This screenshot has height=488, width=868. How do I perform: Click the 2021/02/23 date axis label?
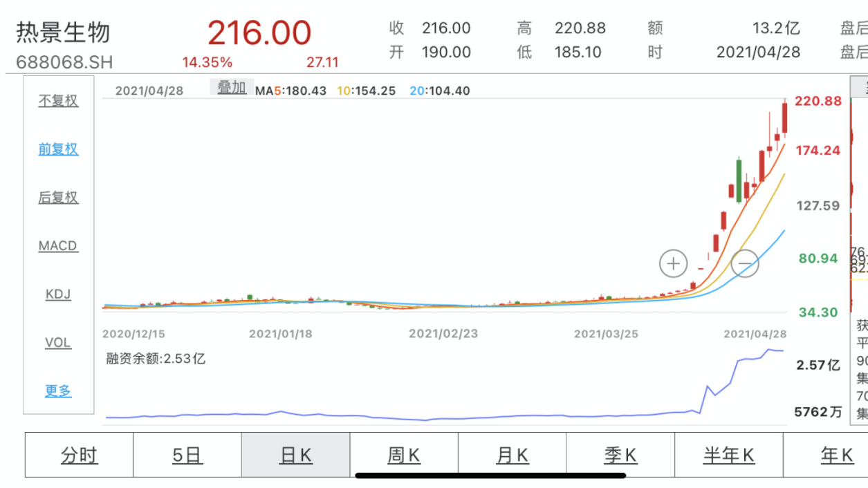443,334
